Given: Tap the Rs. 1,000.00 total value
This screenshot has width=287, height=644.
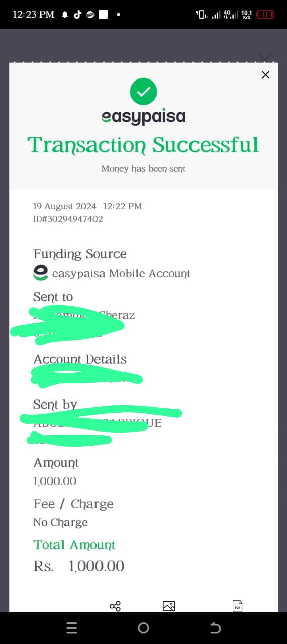Looking at the screenshot, I should point(79,566).
